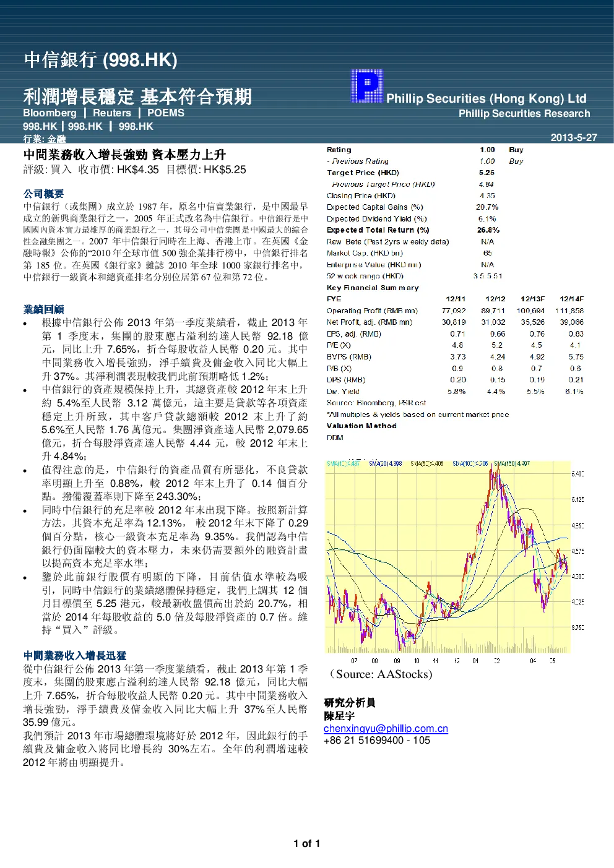Click the 12/14F column header
This screenshot has height=868, width=614.
(571, 299)
